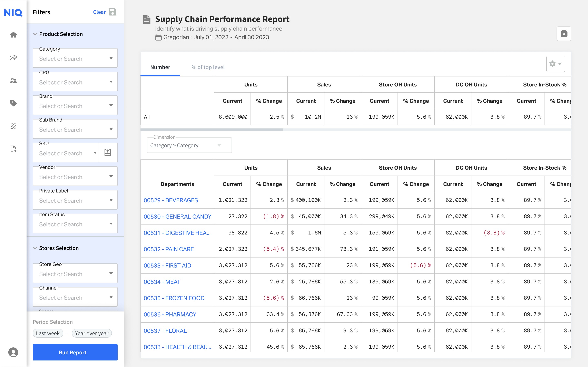Toggle the Year over year chip

click(92, 333)
